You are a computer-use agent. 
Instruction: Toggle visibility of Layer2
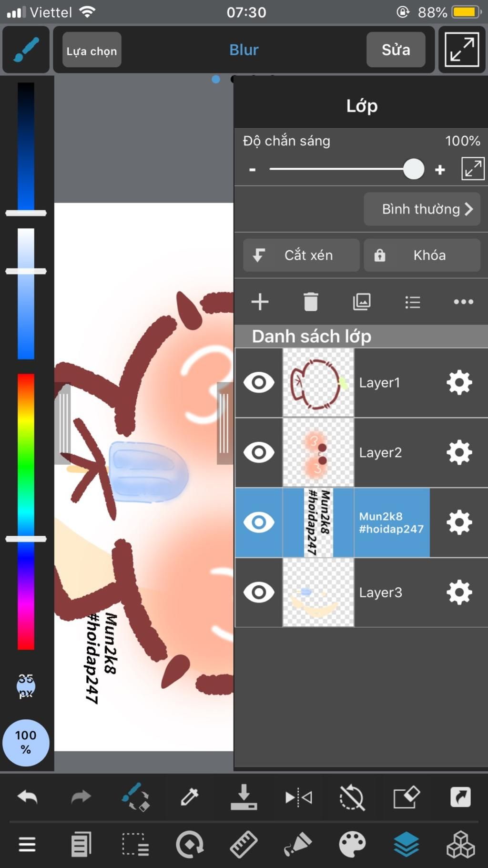coord(259,452)
